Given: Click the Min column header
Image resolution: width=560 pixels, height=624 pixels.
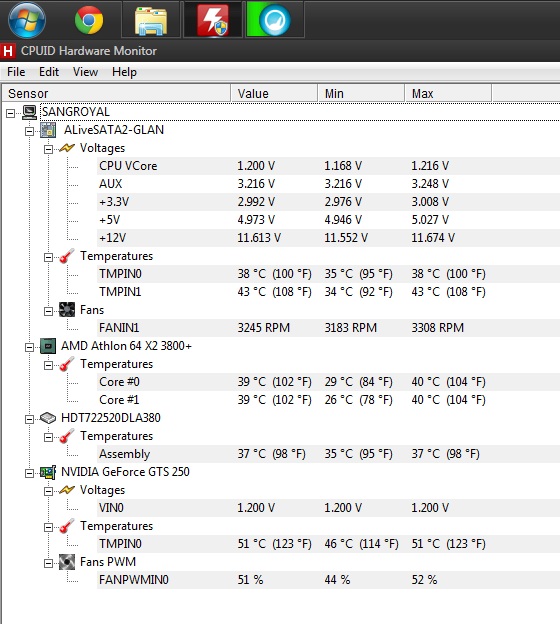Looking at the screenshot, I should click(x=361, y=94).
